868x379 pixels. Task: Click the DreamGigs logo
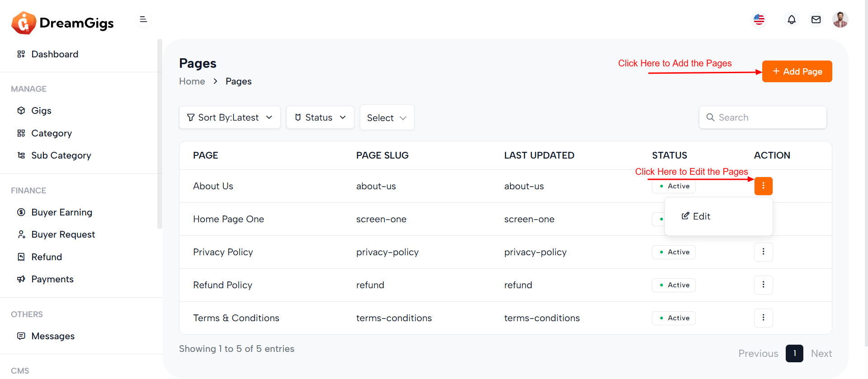tap(63, 23)
